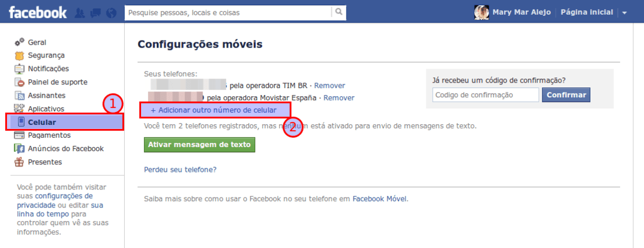Click Ativar mensagem de texto button
The image size is (644, 248).
coord(200,145)
